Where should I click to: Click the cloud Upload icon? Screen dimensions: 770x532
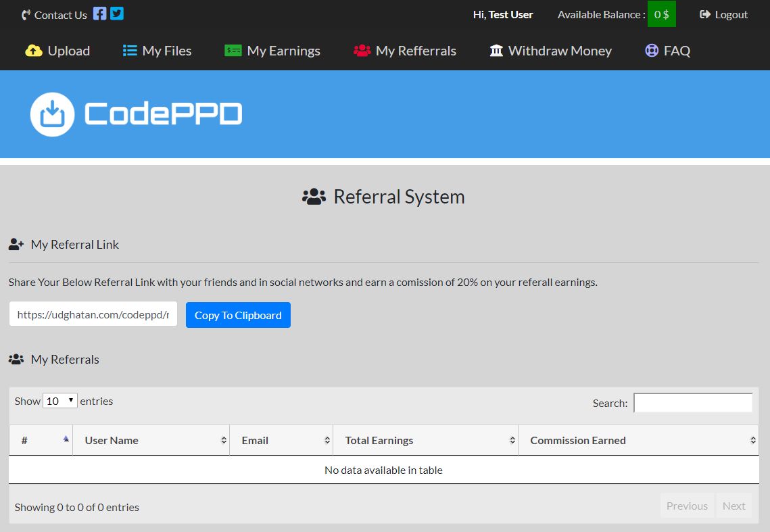(34, 51)
